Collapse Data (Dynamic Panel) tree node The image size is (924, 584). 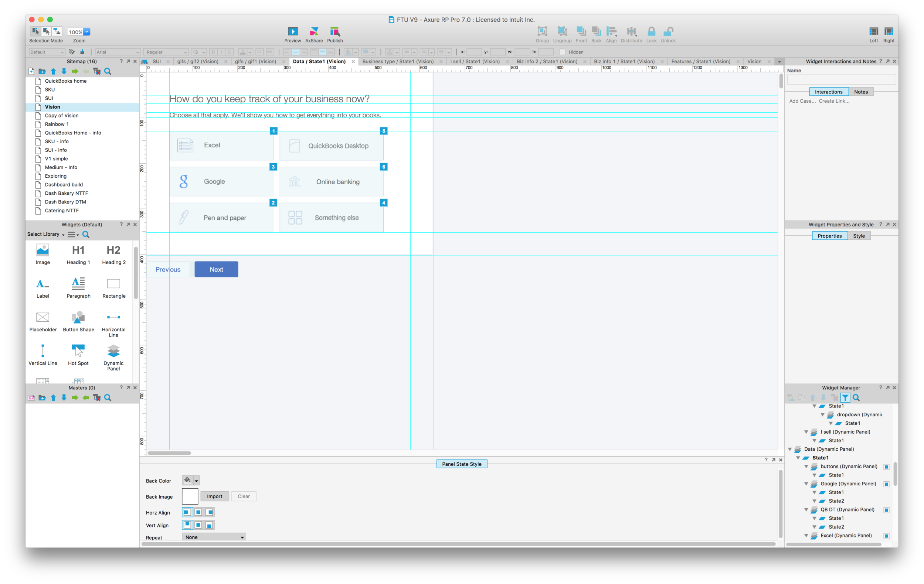790,450
